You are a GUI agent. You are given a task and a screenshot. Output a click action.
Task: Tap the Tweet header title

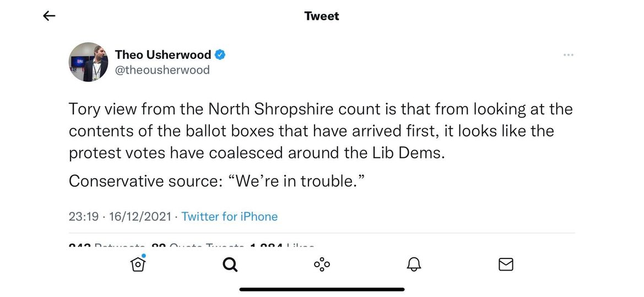[322, 16]
